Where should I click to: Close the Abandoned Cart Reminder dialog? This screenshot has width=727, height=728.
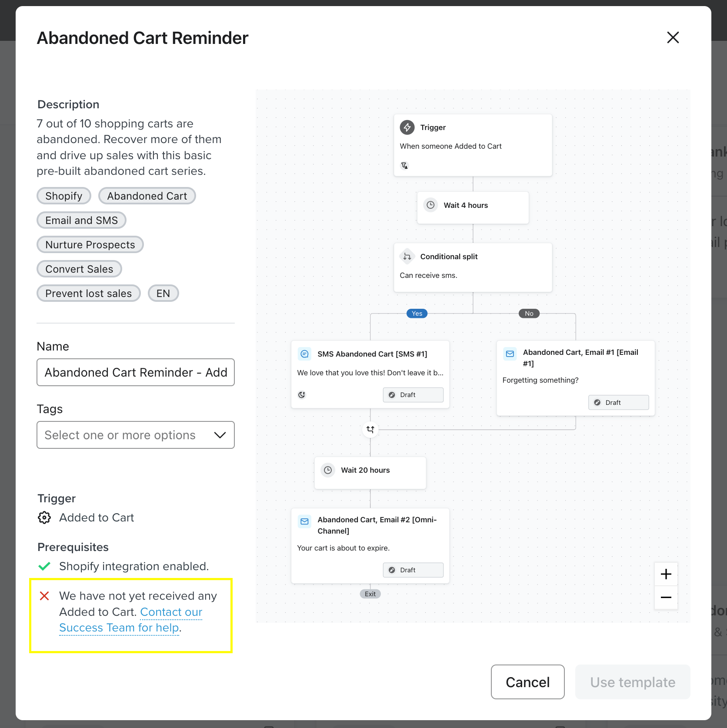673,37
